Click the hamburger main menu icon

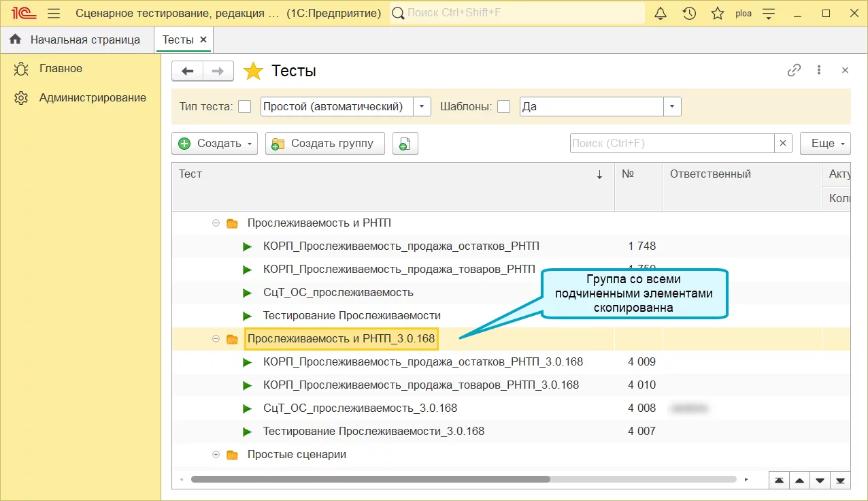54,14
